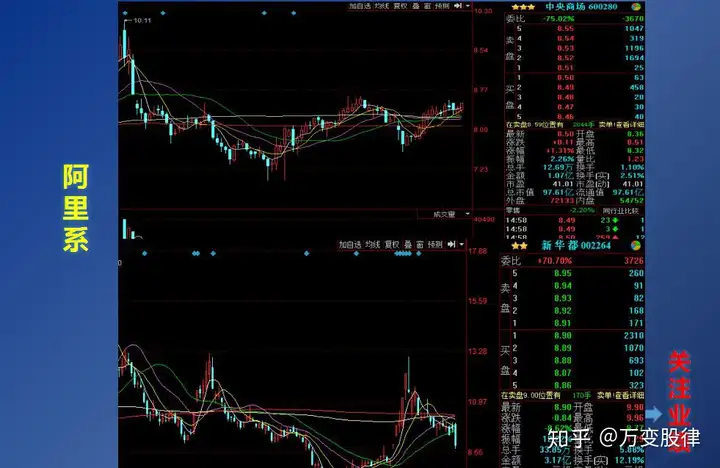Click 振幅 value 2.26%

[x=562, y=159]
